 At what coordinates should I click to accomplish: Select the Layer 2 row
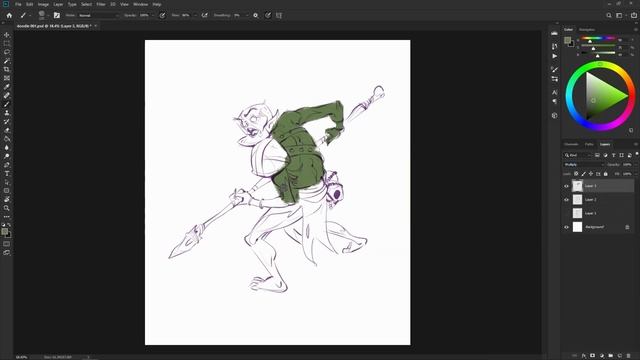[598, 200]
